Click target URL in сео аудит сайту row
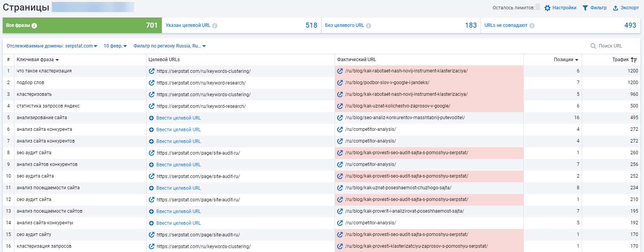This screenshot has height=252, width=644. (198, 235)
